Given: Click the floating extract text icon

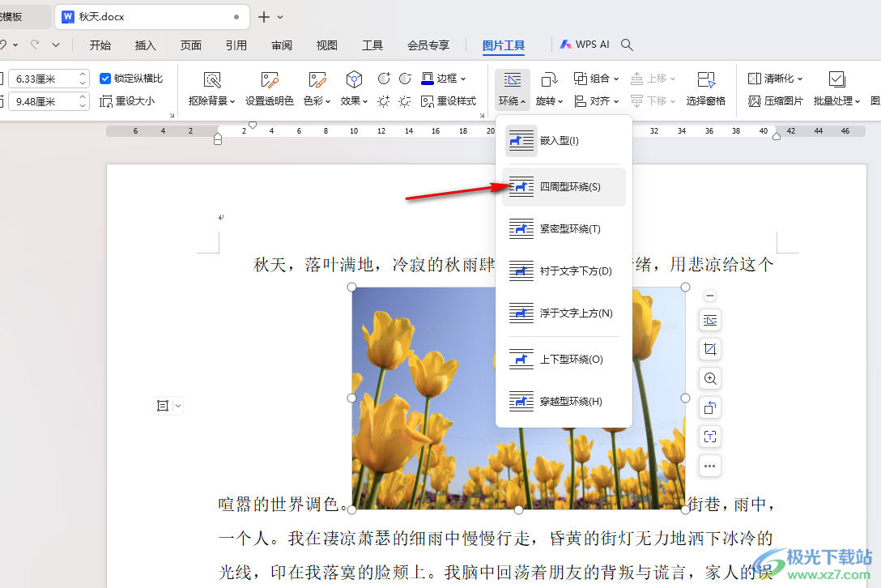Looking at the screenshot, I should pos(710,437).
